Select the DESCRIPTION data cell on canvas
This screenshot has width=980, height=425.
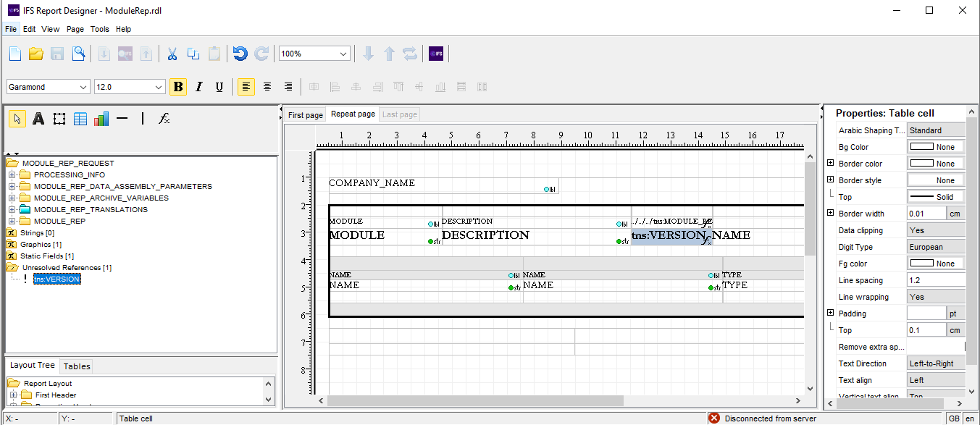click(535, 236)
